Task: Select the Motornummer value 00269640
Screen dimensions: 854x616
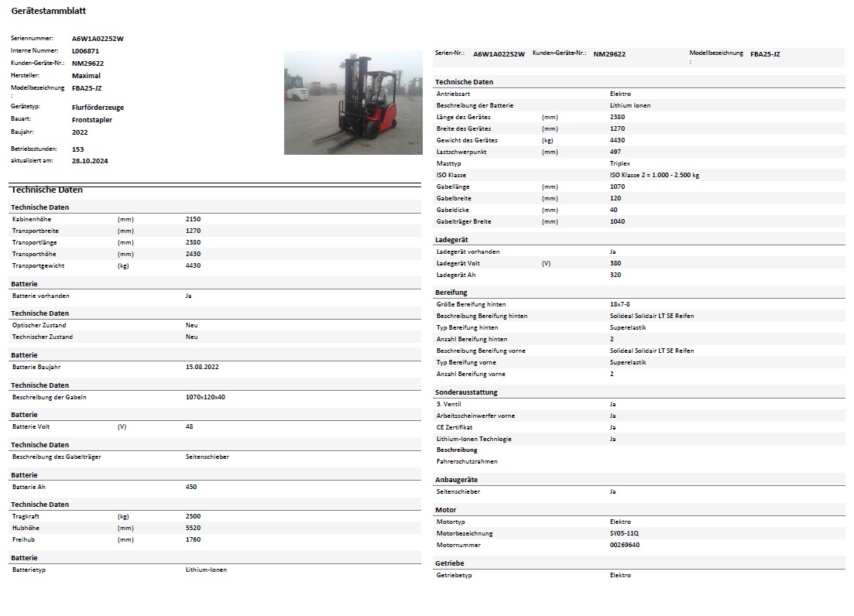Action: click(x=625, y=545)
